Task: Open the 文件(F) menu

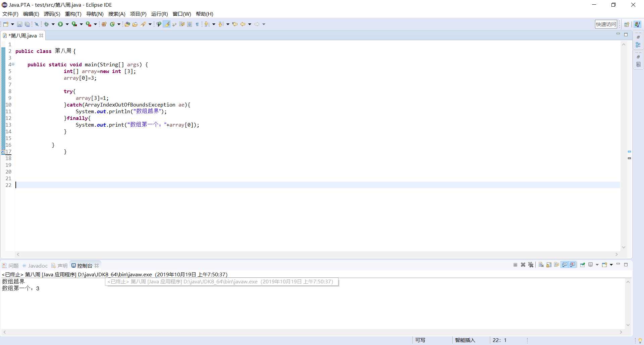Action: pos(10,14)
